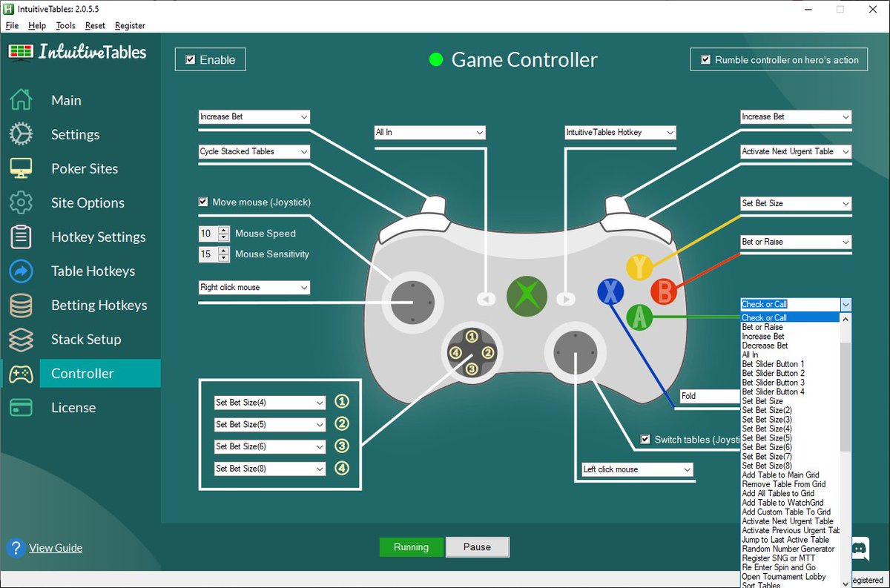890x588 pixels.
Task: Click the Hotkey Settings clipboard icon
Action: (x=21, y=237)
